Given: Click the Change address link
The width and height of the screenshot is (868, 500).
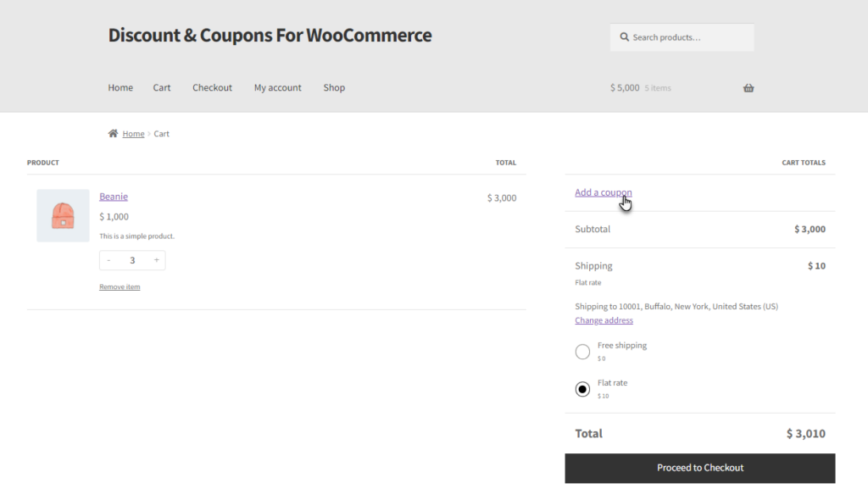Looking at the screenshot, I should click(604, 320).
